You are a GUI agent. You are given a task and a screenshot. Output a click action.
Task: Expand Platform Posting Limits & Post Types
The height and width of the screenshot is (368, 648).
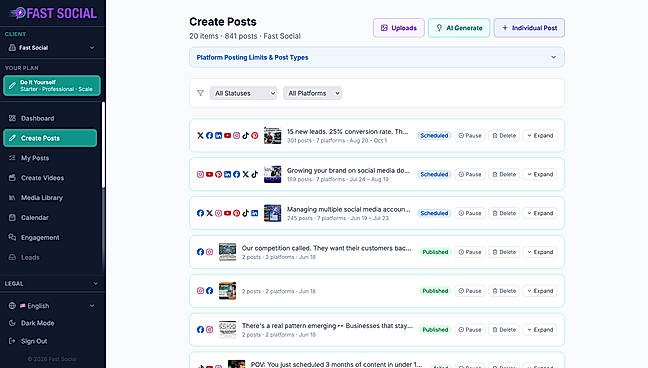pos(376,57)
